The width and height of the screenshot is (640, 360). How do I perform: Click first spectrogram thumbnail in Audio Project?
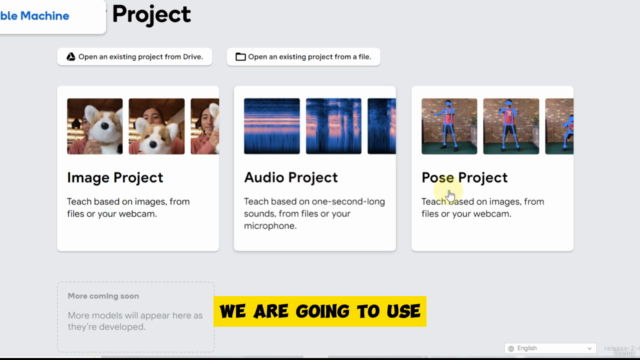[272, 126]
